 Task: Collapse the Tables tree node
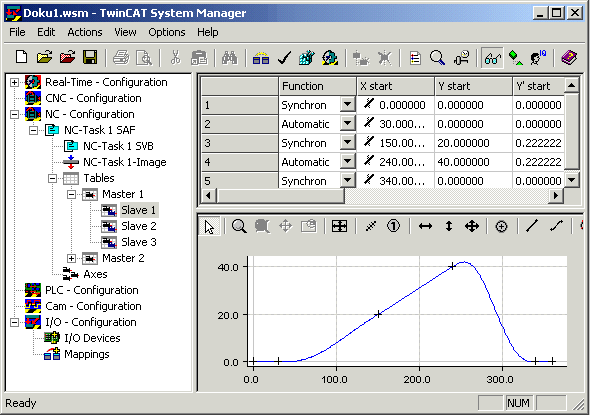click(x=52, y=178)
